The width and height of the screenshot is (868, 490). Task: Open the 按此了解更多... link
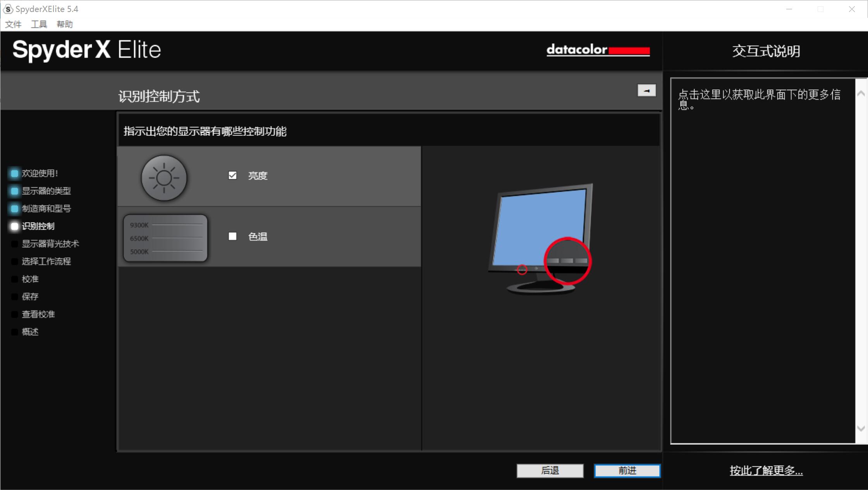tap(766, 470)
